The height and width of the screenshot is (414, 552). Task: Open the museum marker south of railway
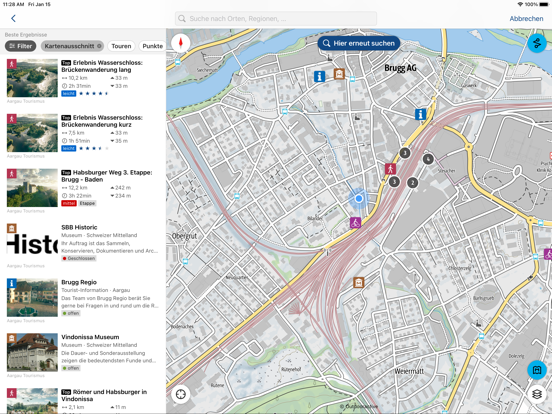[x=358, y=282]
